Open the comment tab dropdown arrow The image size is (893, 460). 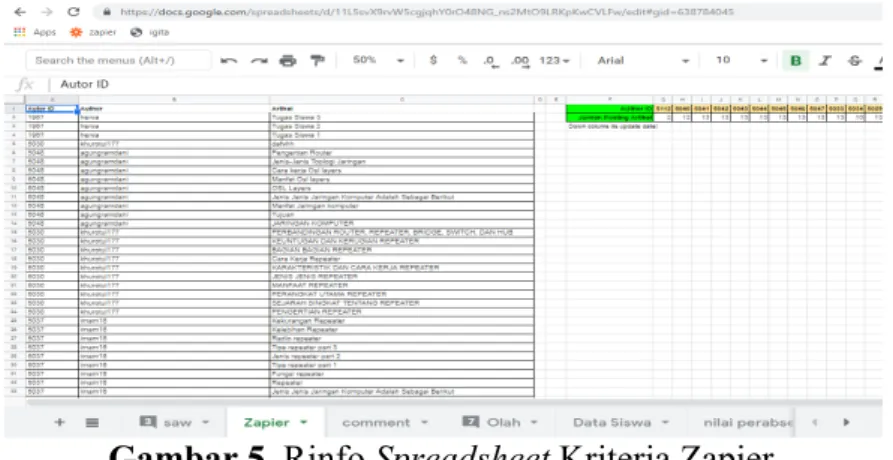(424, 422)
